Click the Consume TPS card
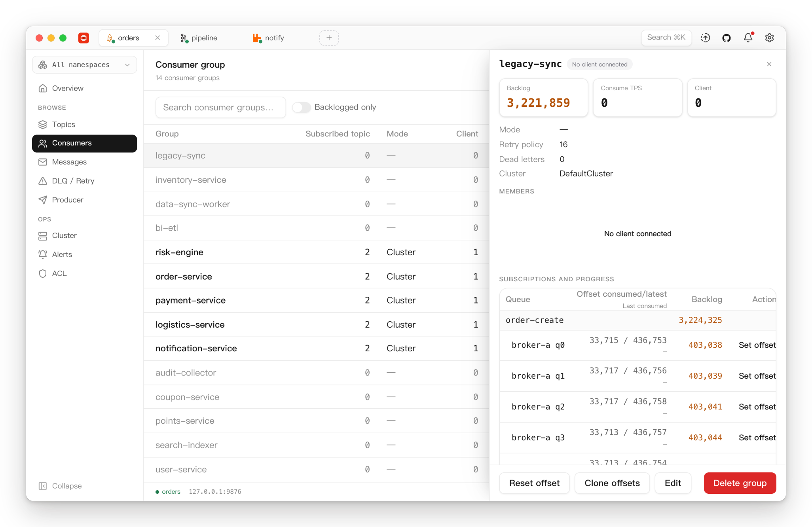 [637, 98]
